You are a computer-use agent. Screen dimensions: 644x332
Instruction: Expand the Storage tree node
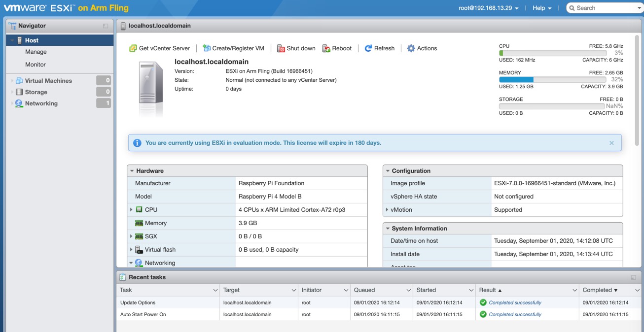click(12, 92)
